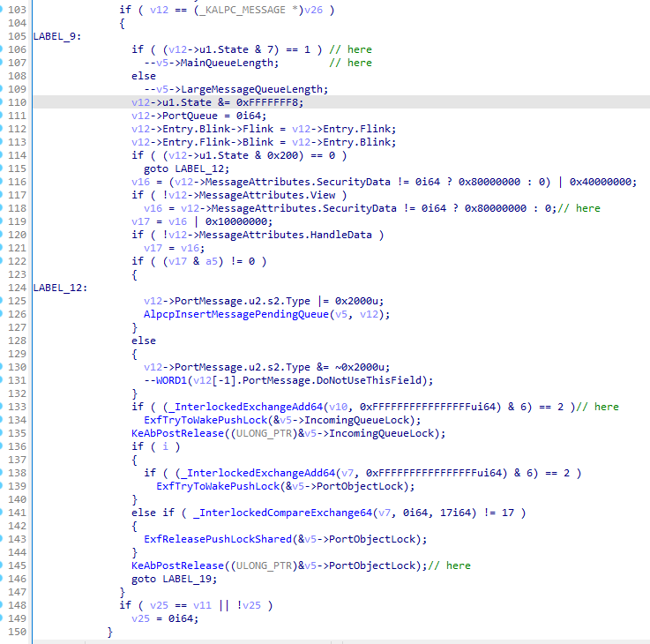Click _InterlockedExchangeAdd64 on line 133
Screen dimensions: 650x644
coord(245,407)
